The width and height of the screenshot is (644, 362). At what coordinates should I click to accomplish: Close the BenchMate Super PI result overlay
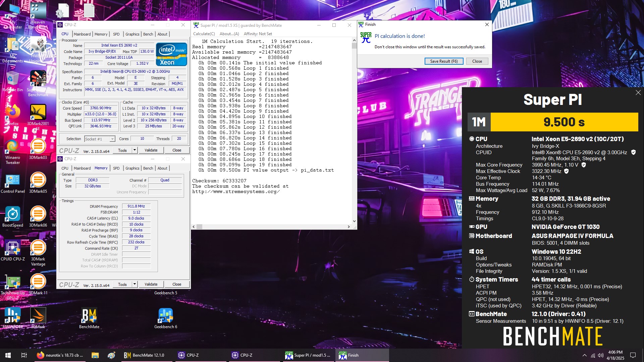[638, 93]
